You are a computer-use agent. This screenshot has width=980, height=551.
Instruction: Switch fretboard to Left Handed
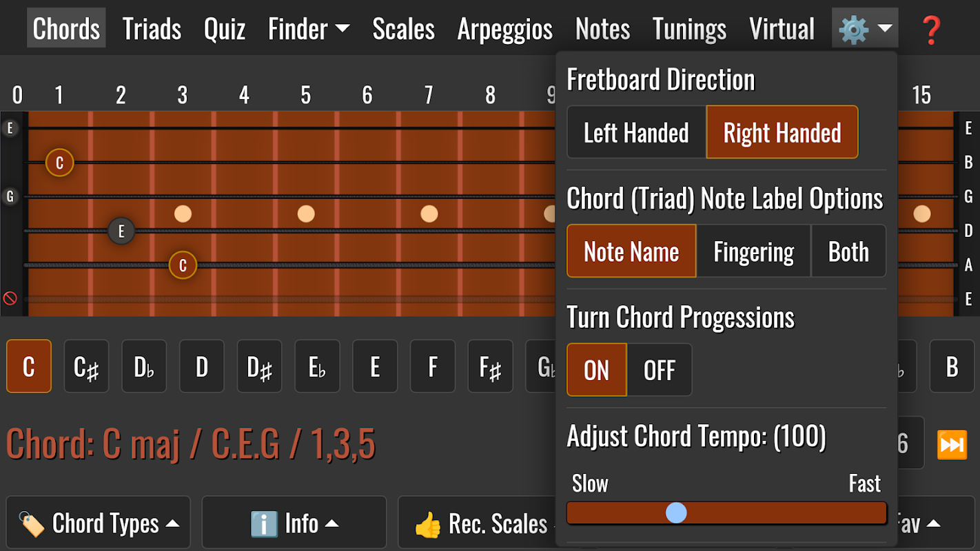(x=636, y=132)
